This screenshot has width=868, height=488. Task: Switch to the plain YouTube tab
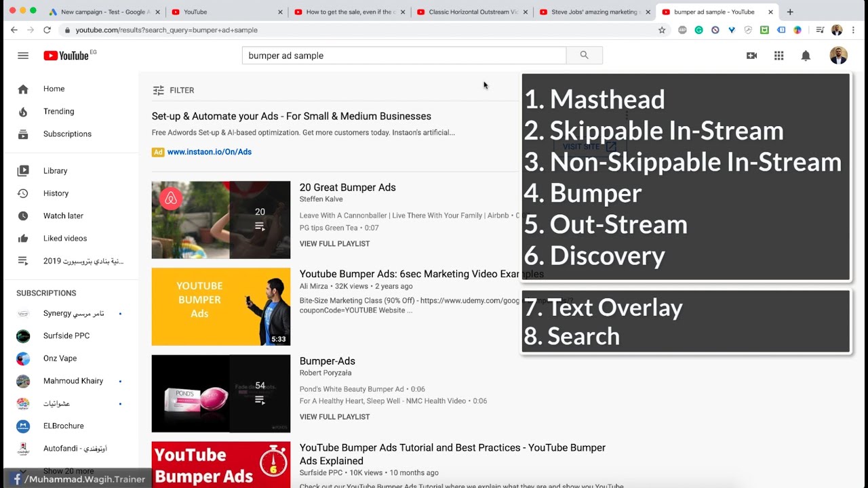click(x=227, y=12)
